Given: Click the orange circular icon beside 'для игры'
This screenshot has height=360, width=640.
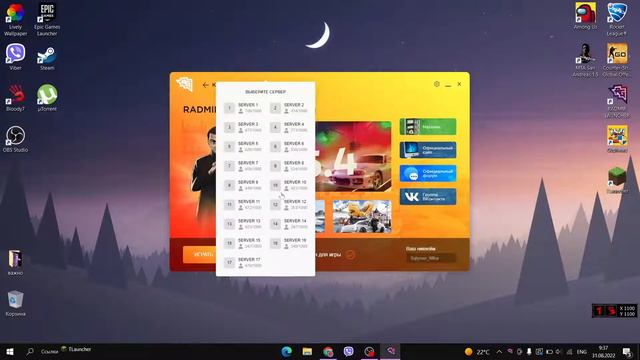Looking at the screenshot, I should pos(350,255).
